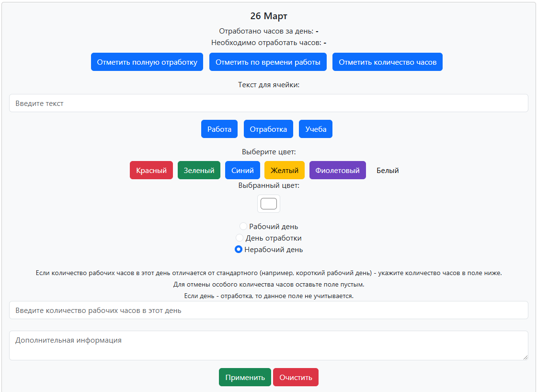Click the Отметить полную отработку button

point(147,62)
